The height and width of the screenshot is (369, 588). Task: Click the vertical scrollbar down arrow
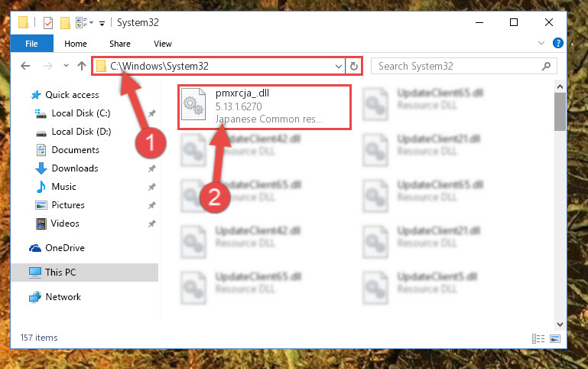560,325
